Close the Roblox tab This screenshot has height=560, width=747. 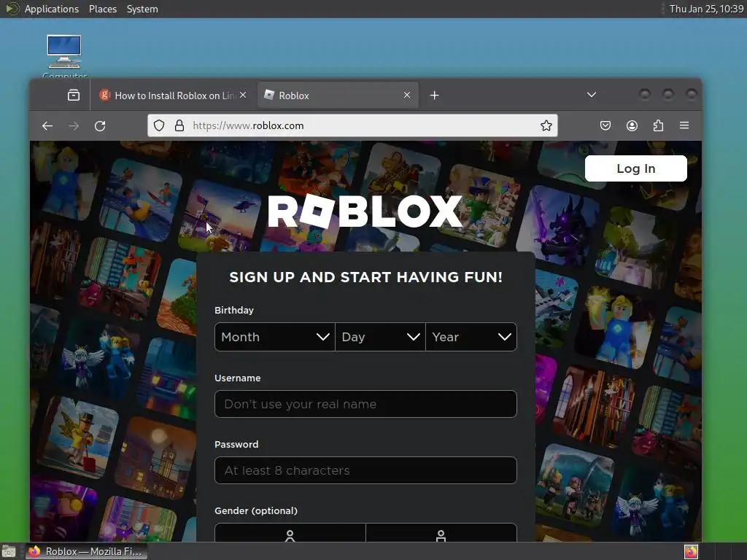407,95
